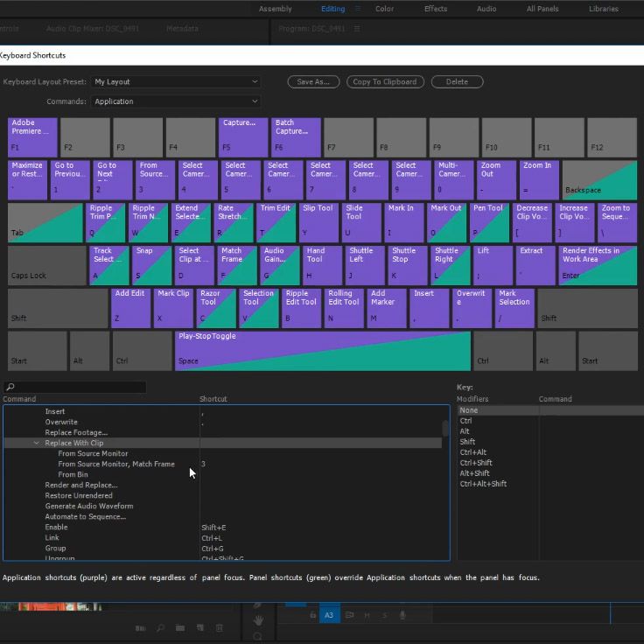Switch to the Color workspace
This screenshot has width=644, height=644.
click(384, 9)
